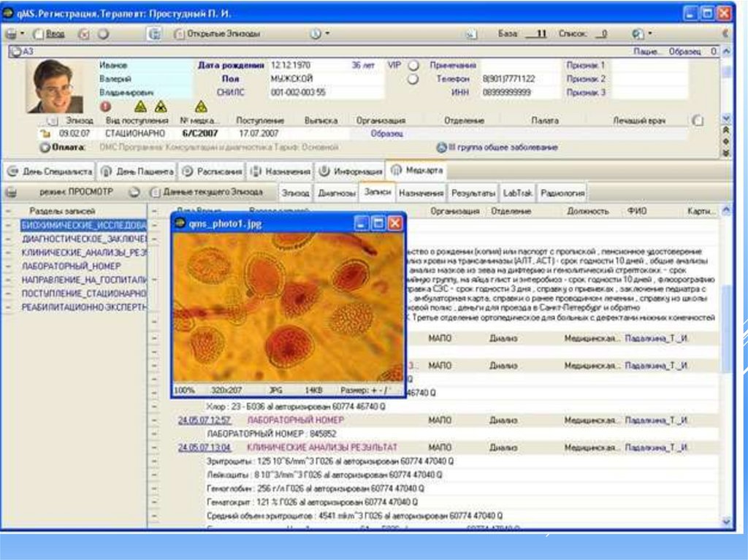Screen dimensions: 748x560
Task: Click the Список value field showing 0
Action: click(602, 34)
